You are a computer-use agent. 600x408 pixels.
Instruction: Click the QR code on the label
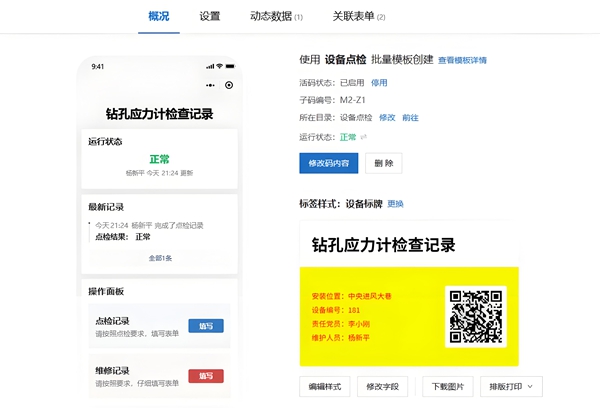click(475, 316)
